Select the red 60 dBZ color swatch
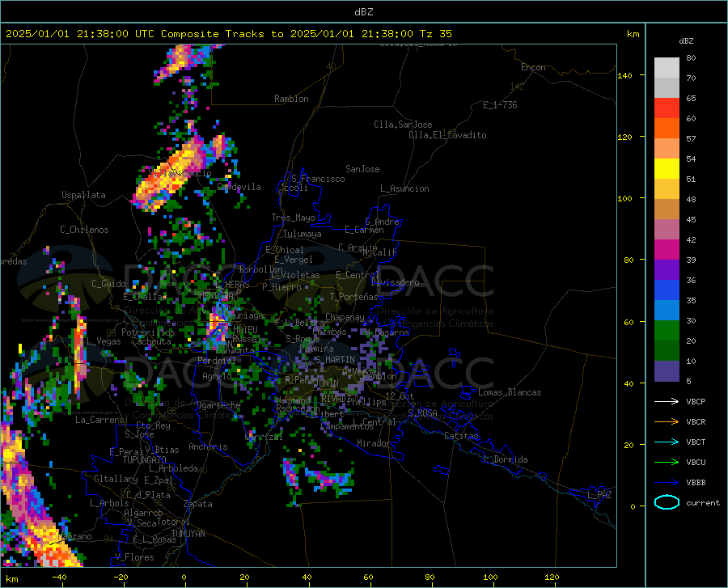Viewport: 728px width, 588px height. (x=667, y=108)
